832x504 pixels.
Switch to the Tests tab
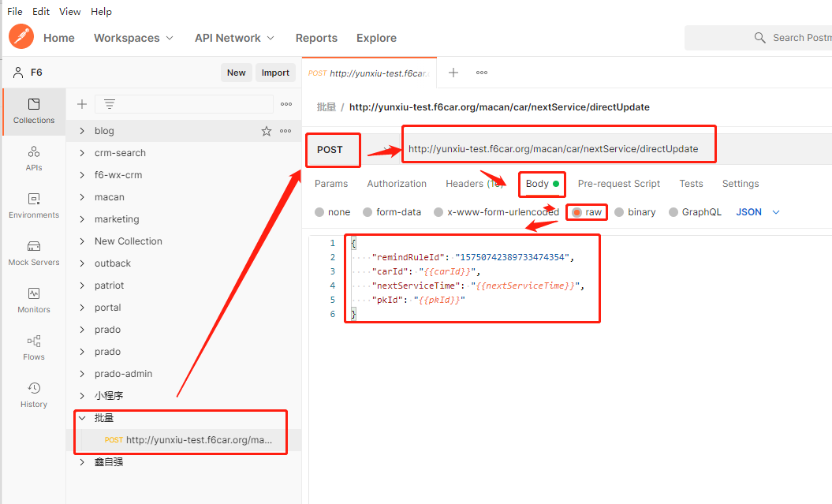click(x=691, y=184)
